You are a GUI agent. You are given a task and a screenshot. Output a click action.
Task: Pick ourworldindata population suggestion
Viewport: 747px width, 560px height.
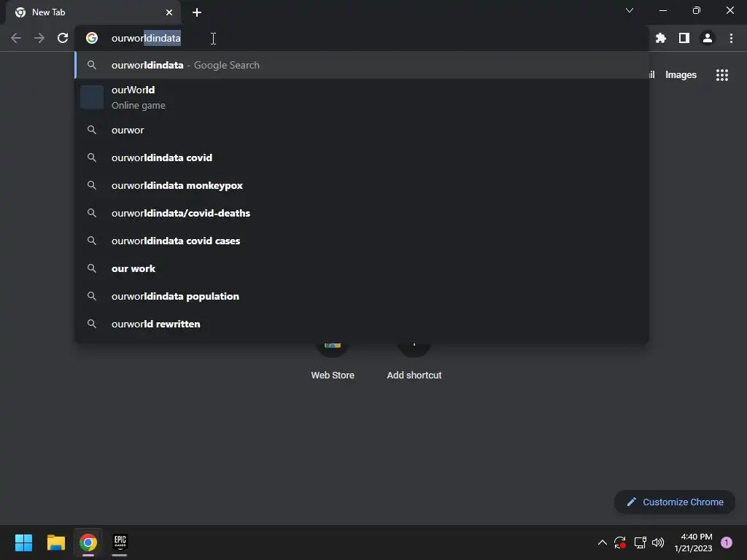point(362,296)
